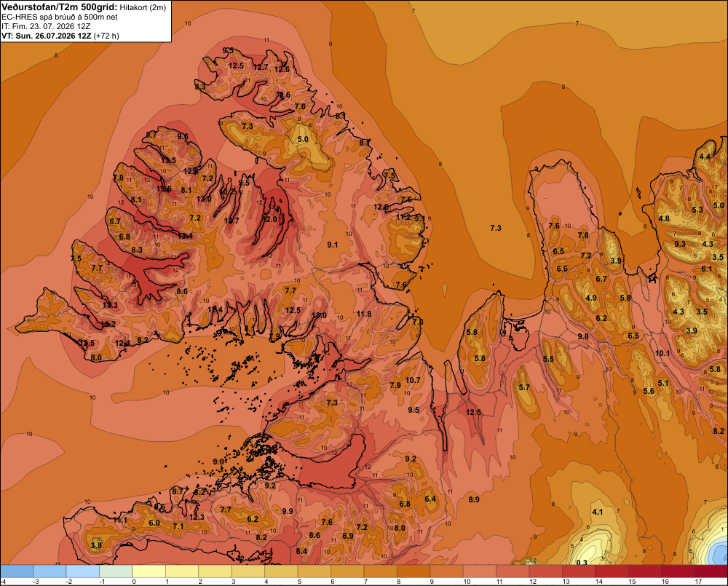Image resolution: width=728 pixels, height=586 pixels.
Task: Click the EC-HRES spá brúuð header line
Action: coord(60,17)
